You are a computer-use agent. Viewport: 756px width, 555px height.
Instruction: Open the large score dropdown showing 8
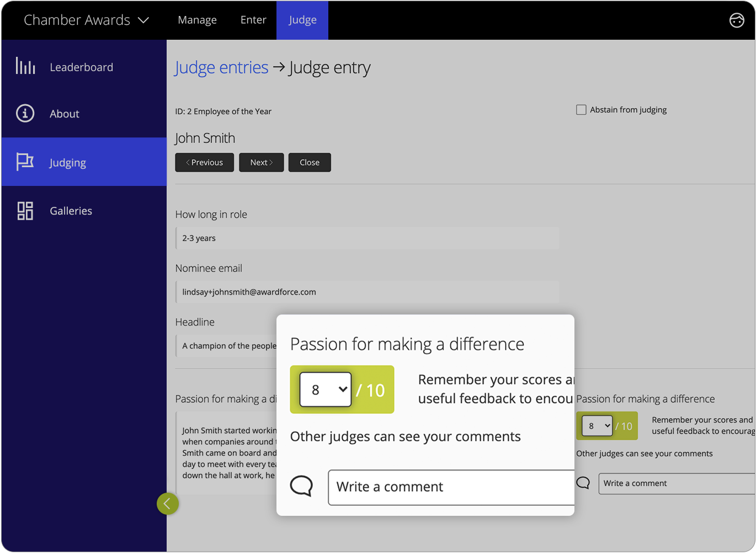(x=326, y=389)
